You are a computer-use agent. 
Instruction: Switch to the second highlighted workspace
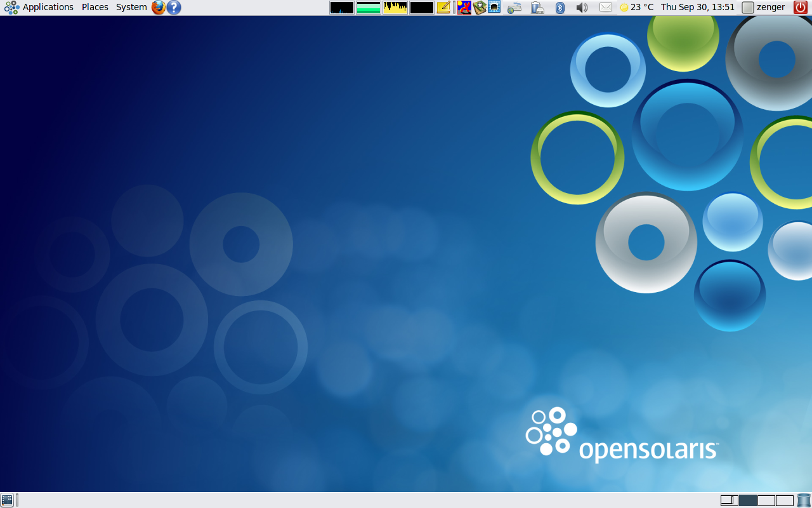(x=748, y=500)
